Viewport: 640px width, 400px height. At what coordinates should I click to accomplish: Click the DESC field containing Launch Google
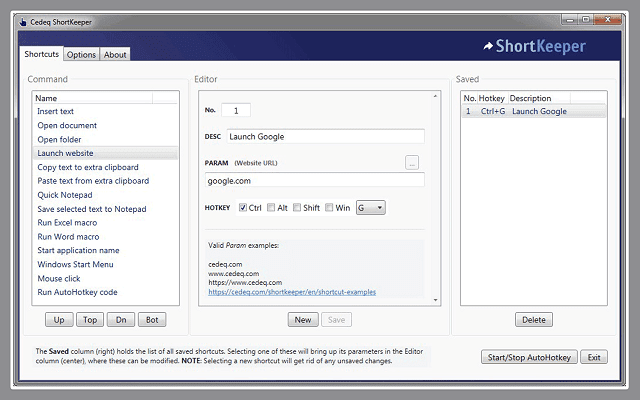pyautogui.click(x=324, y=137)
